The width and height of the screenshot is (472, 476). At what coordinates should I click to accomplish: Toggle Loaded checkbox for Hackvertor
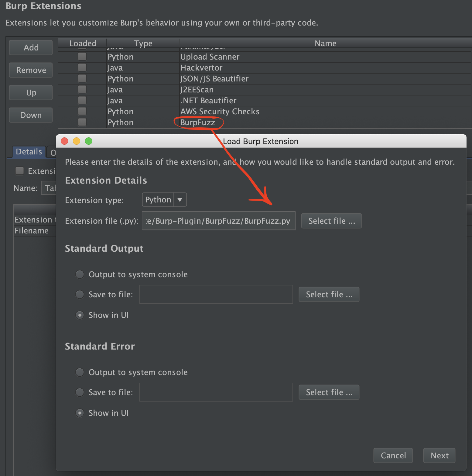pyautogui.click(x=82, y=67)
